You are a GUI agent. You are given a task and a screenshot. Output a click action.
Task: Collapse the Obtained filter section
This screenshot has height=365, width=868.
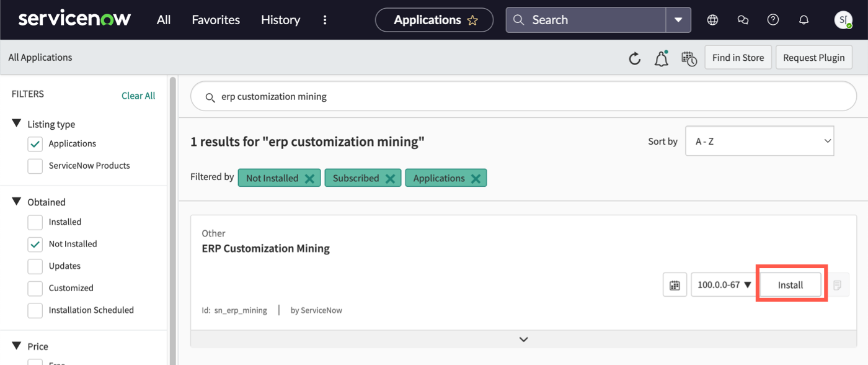[17, 202]
